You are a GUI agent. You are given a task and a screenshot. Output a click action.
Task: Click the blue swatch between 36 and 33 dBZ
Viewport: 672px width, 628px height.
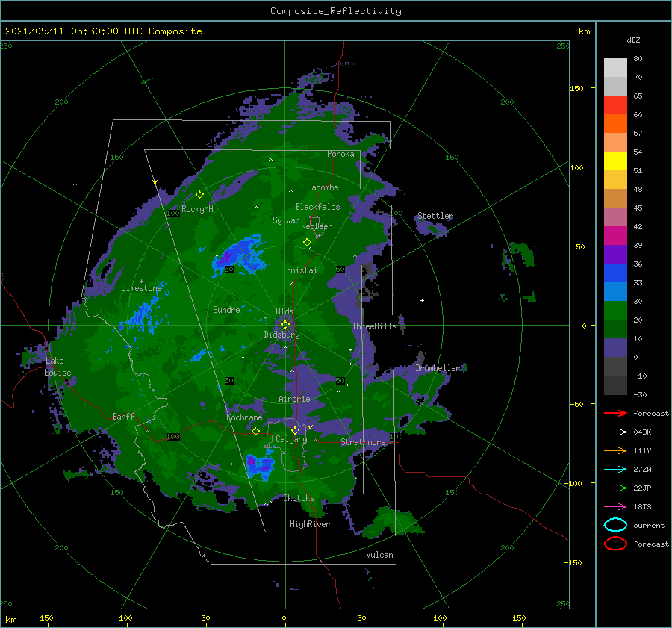pos(615,273)
